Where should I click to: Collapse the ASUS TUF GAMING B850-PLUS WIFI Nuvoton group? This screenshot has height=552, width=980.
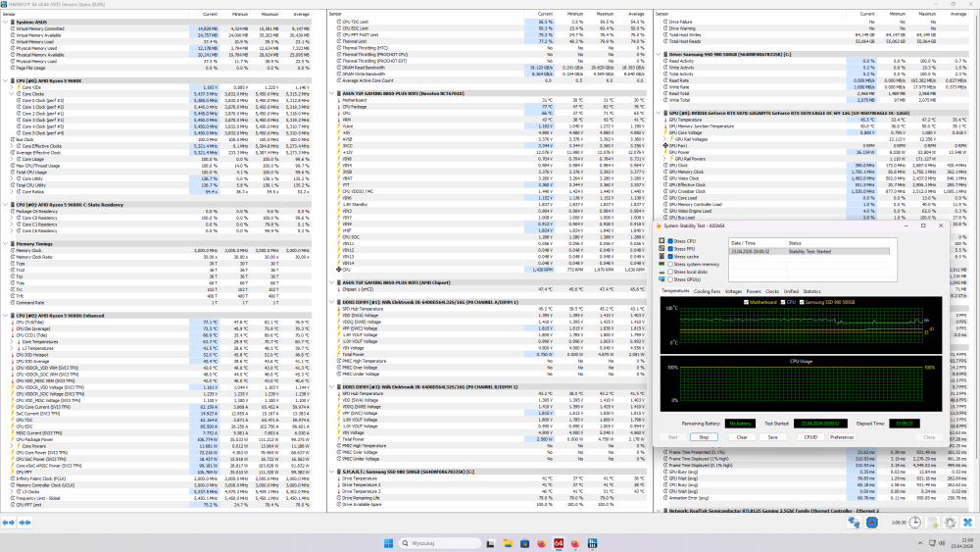332,94
